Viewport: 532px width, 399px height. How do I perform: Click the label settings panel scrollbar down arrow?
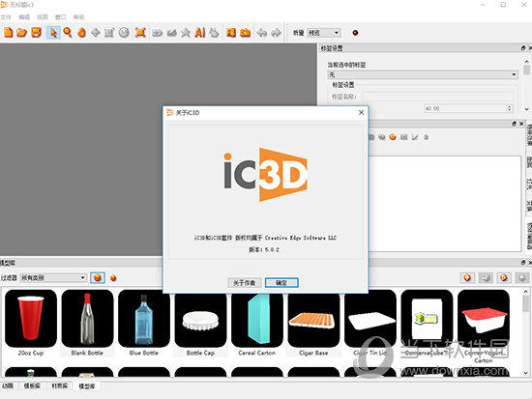pos(526,109)
